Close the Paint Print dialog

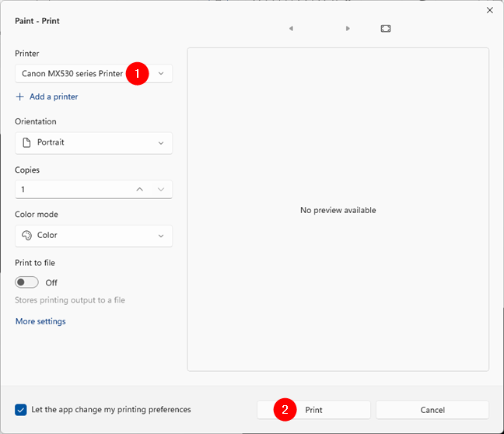pyautogui.click(x=489, y=10)
